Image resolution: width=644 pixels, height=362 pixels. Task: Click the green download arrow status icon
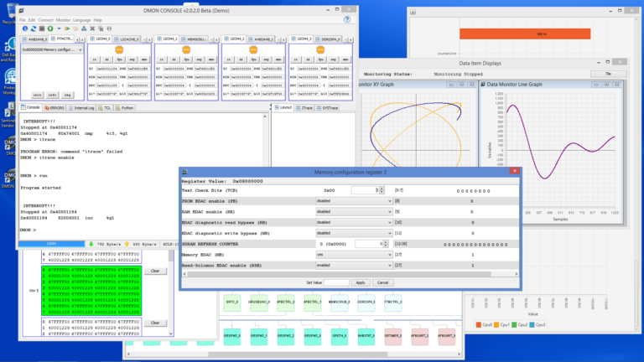[x=91, y=244]
